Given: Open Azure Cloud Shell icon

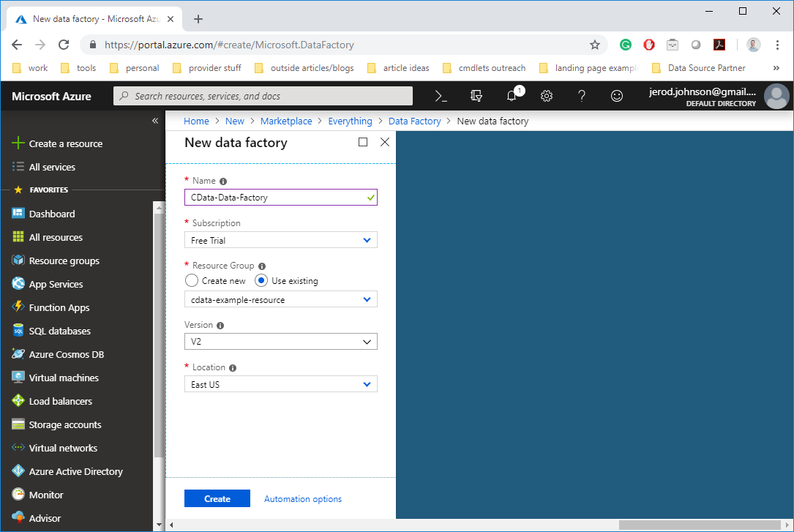Looking at the screenshot, I should click(x=441, y=96).
